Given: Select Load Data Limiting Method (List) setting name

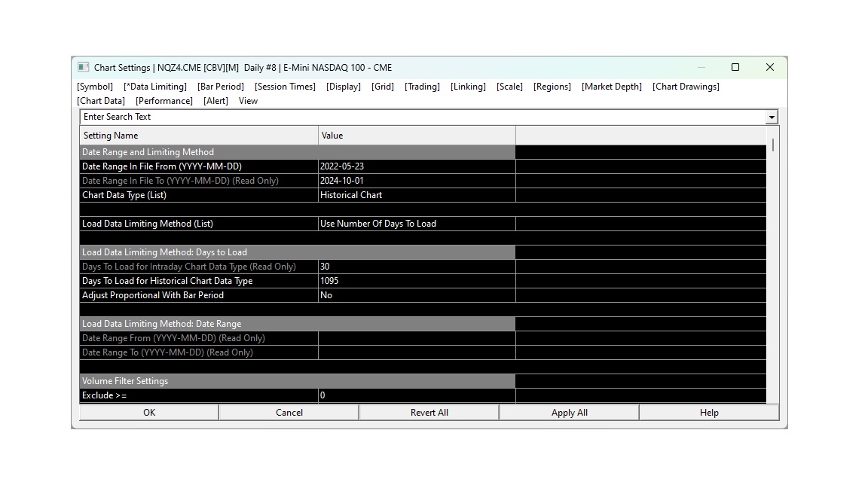Looking at the screenshot, I should pos(199,224).
